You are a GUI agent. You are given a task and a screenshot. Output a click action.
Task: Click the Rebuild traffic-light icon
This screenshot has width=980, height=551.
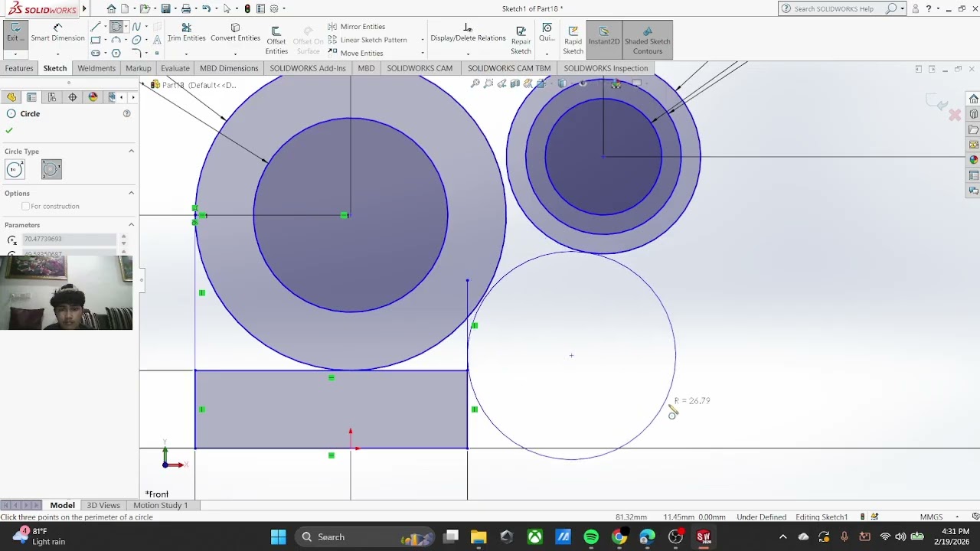[247, 8]
